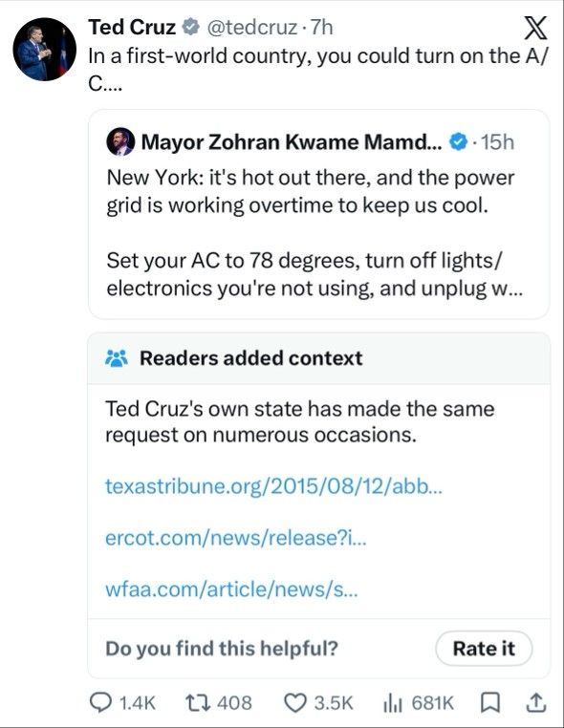Click the X logo icon
564x728 pixels.
[535, 28]
